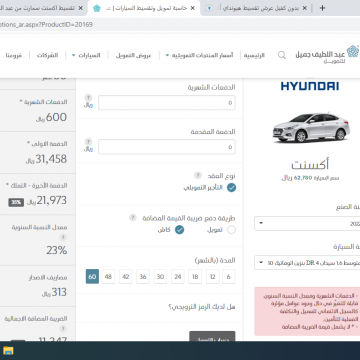Click the issuance fees value 313
Screen dimensions: 360x360
click(x=59, y=292)
